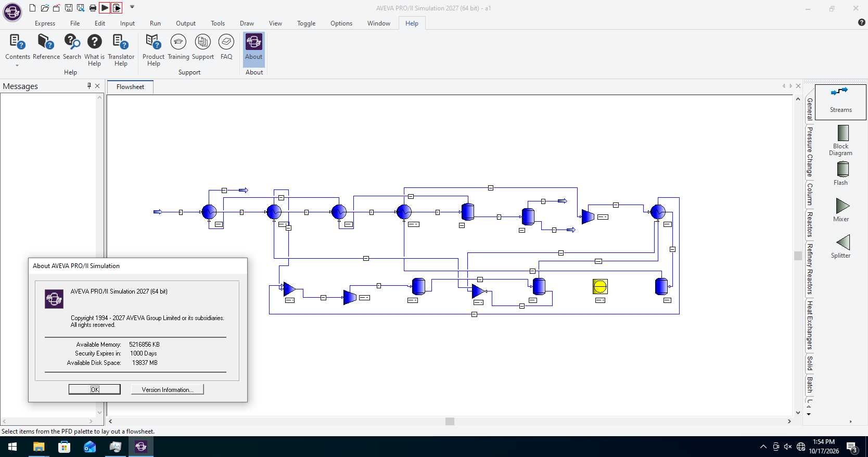Open the Output ribbon tab
The height and width of the screenshot is (457, 868).
click(186, 23)
